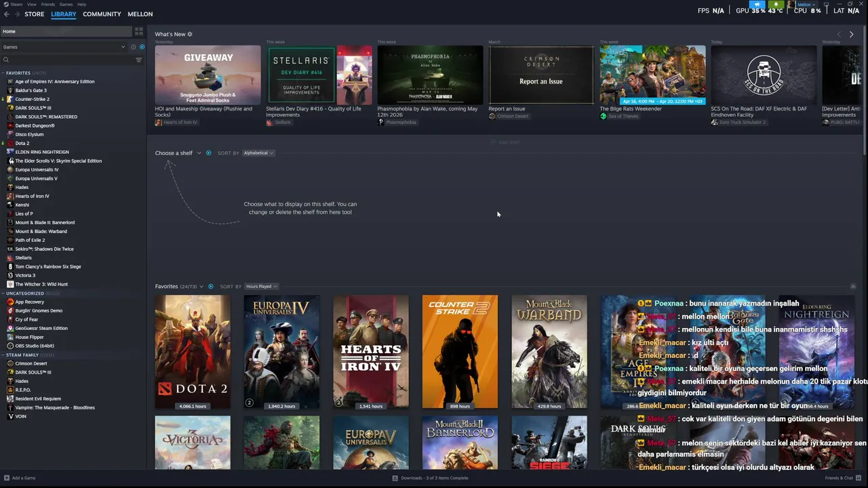The height and width of the screenshot is (488, 868).
Task: Open the Mount & Blade II Bannerlord cover
Action: (460, 443)
